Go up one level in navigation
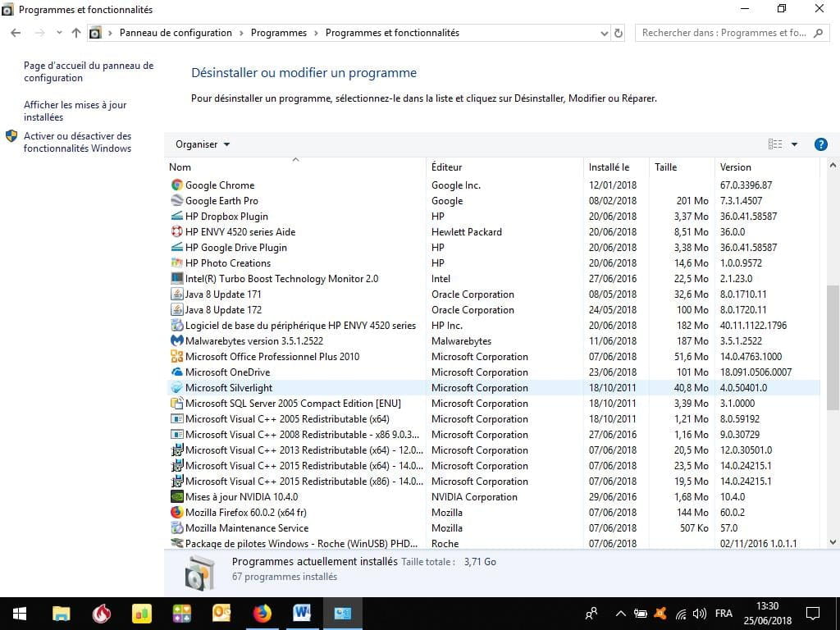This screenshot has height=630, width=840. click(76, 33)
